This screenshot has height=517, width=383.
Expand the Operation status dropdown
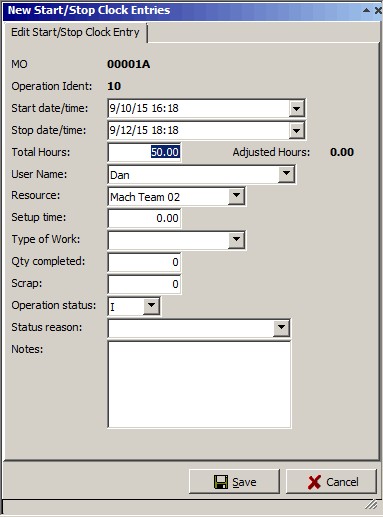click(151, 305)
